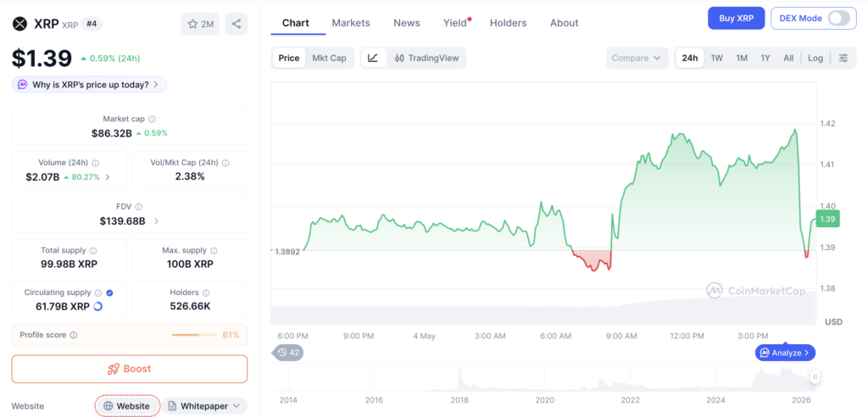
Task: Click the circulating supply progress ring icon
Action: [98, 306]
